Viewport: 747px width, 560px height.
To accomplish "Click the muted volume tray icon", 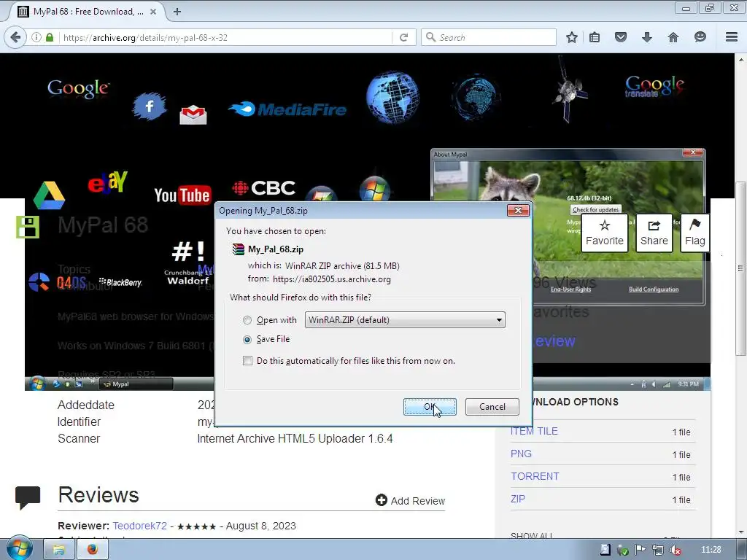I will [x=675, y=550].
